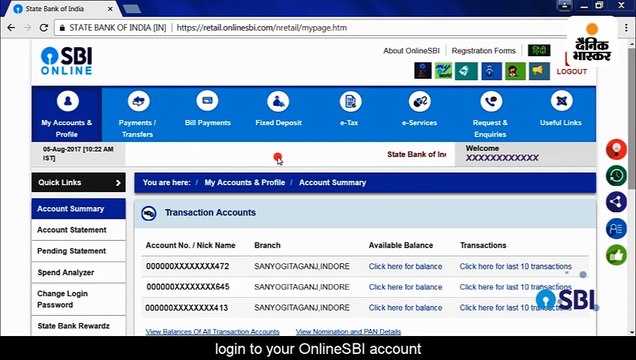Switch site language with Hindi button
Screen dimensions: 636x360
click(539, 50)
